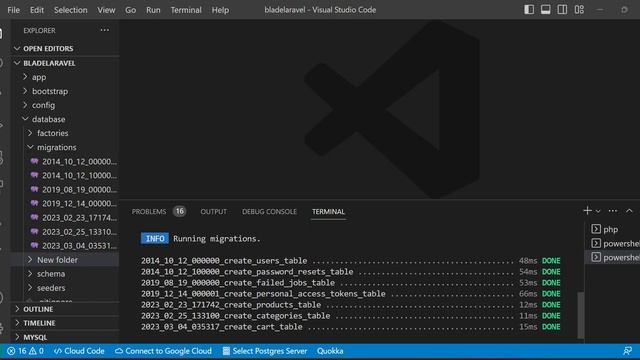
Task: Open migration file 2023_03_04_03531
Action: [65, 246]
